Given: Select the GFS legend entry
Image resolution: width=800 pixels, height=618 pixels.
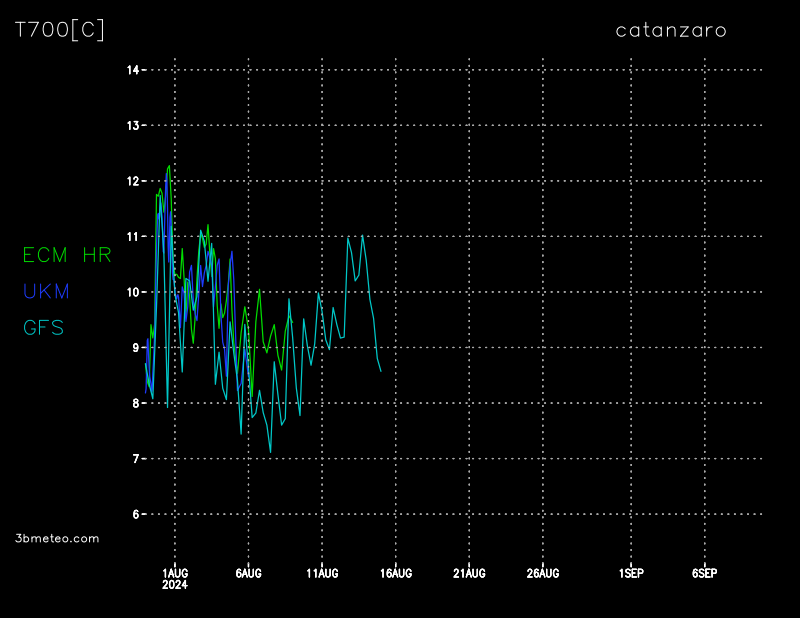Looking at the screenshot, I should click(x=44, y=327).
